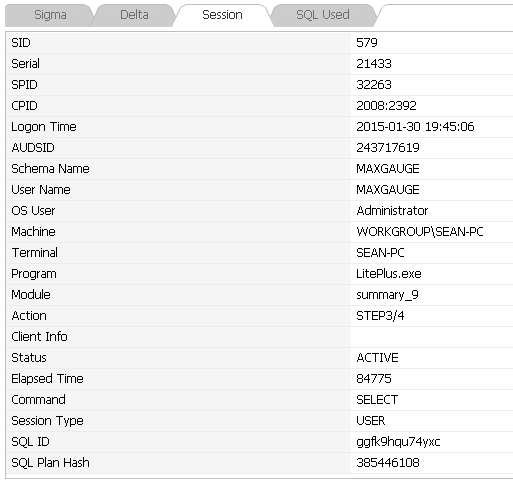Select the SQL Plan Hash value 385446108
513x488 pixels.
click(x=388, y=463)
